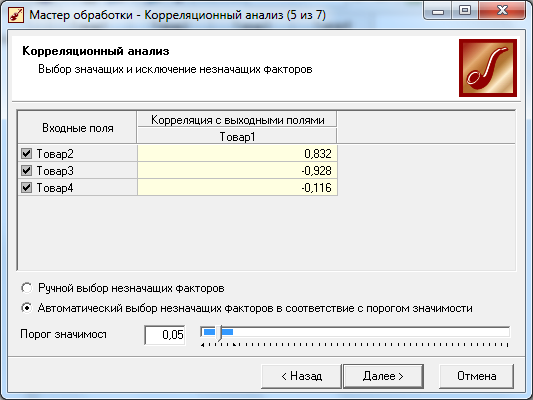533x400 pixels.
Task: Click the Товар3 row label
Action: point(55,171)
